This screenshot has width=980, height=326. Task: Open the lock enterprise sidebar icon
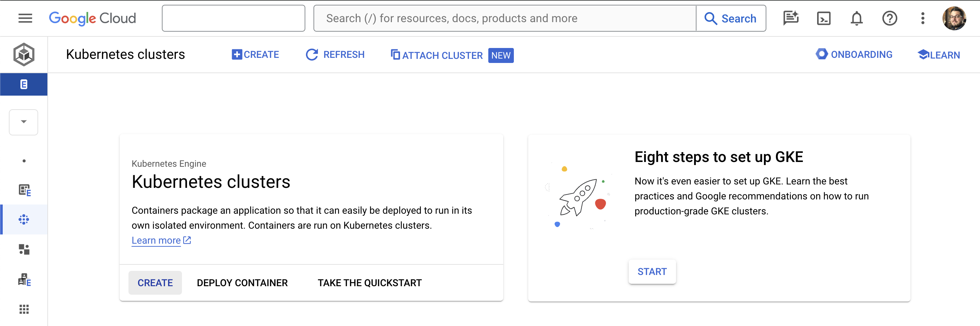click(x=24, y=280)
